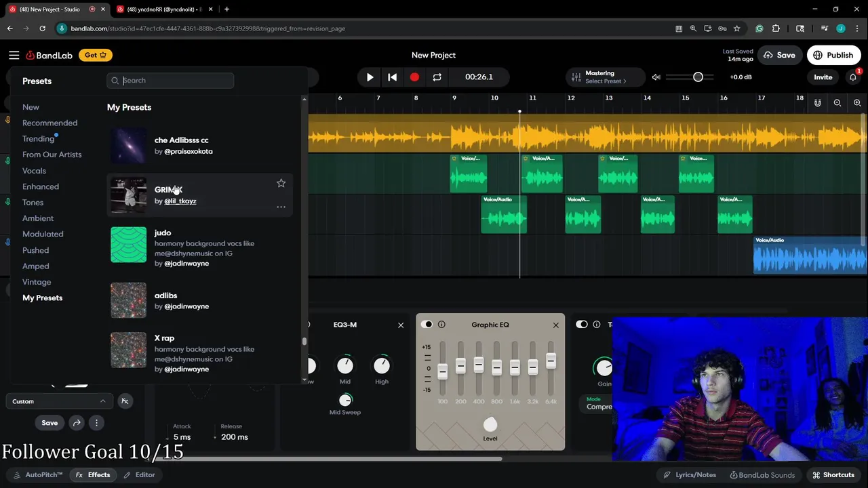The width and height of the screenshot is (868, 488).
Task: Open the BandLab hamburger menu
Action: point(14,55)
